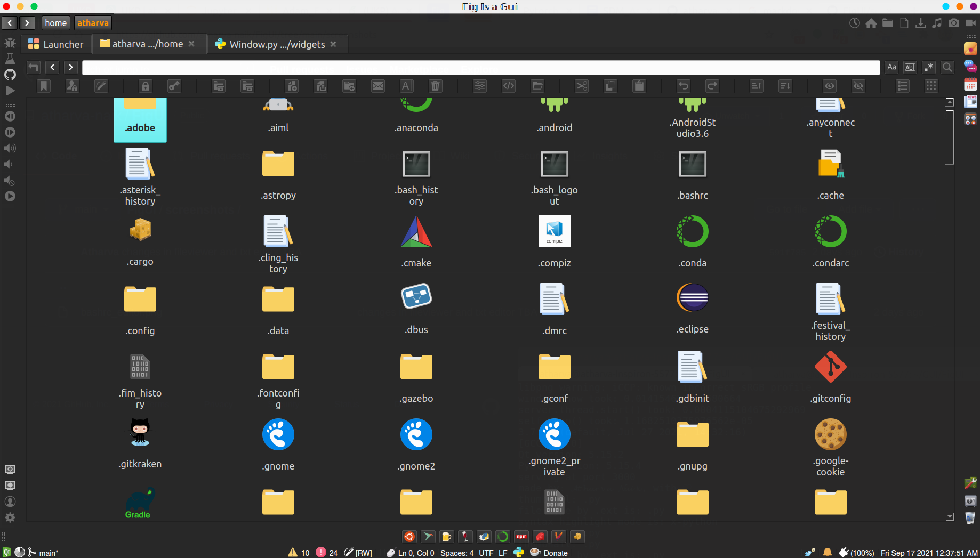Image resolution: width=980 pixels, height=558 pixels.
Task: Click the trash delete icon in the toolbar
Action: [436, 86]
